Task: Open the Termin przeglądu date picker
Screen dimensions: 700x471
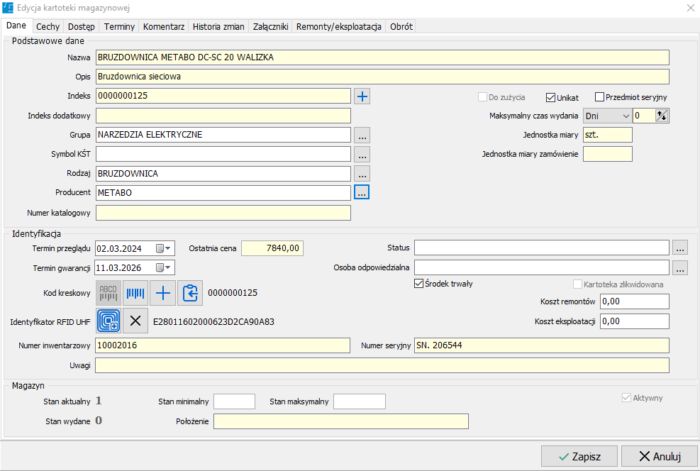Action: [164, 248]
